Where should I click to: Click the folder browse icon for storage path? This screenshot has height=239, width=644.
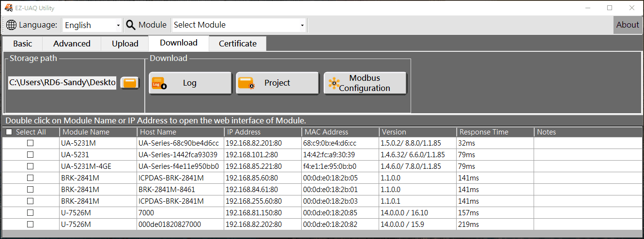[x=129, y=83]
